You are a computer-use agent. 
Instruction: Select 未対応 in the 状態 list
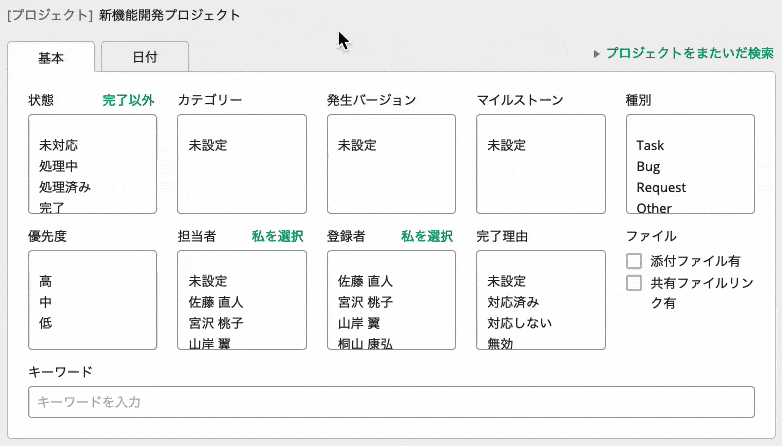pyautogui.click(x=59, y=146)
